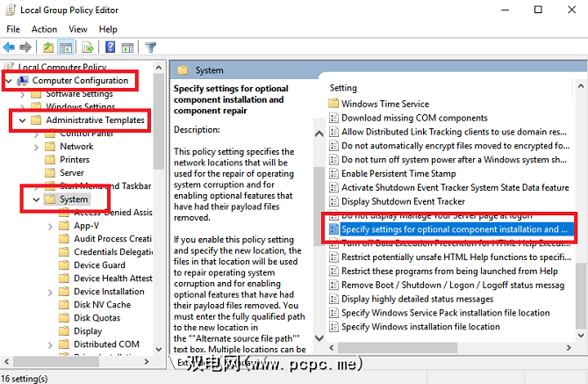Click the settings list scroll down arrow

pos(581,336)
